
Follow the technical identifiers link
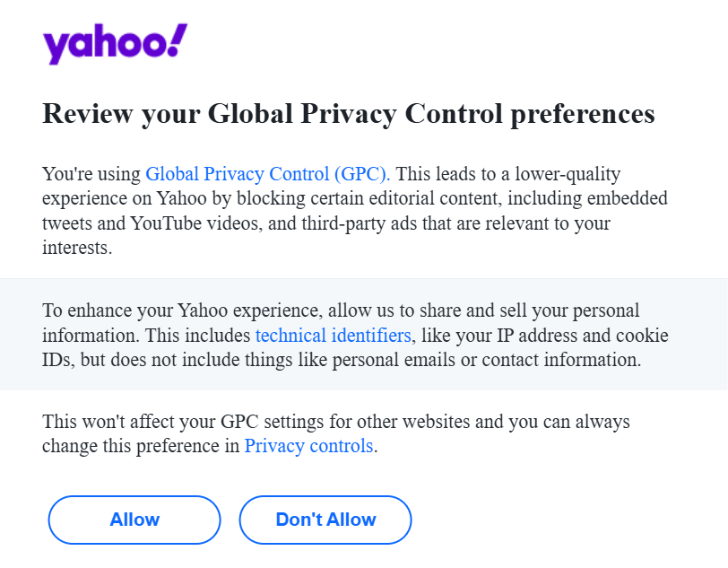coord(333,336)
